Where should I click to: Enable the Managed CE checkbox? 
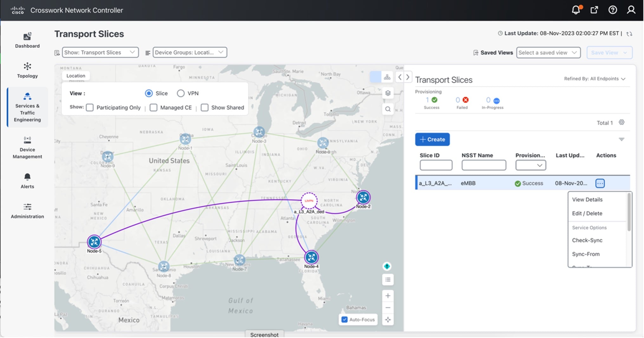pyautogui.click(x=153, y=107)
